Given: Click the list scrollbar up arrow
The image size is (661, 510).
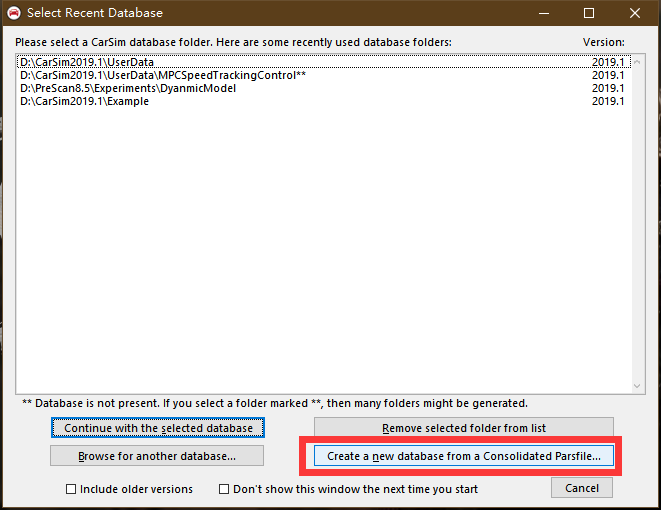Looking at the screenshot, I should click(x=637, y=62).
